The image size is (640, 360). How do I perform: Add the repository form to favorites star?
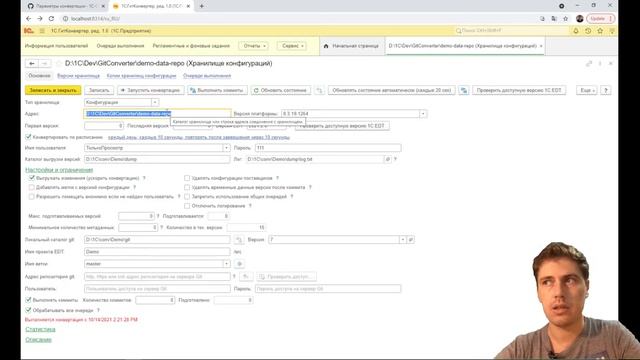[59, 63]
